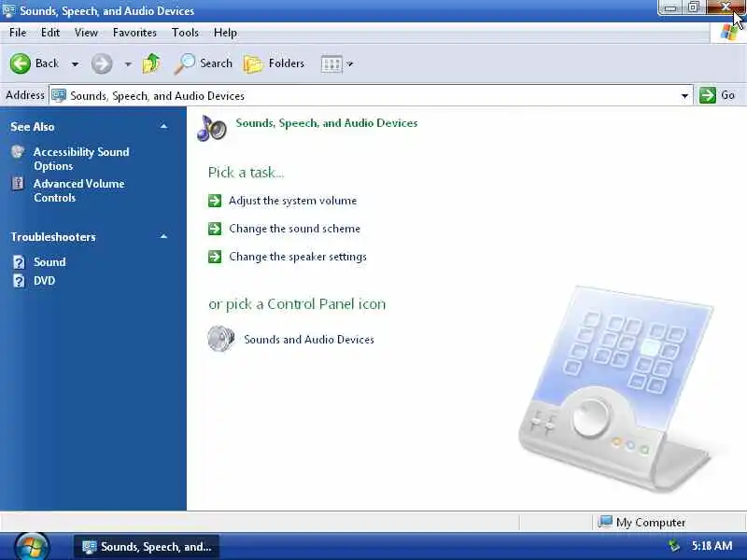Collapse the Troubleshooters panel

pos(164,237)
